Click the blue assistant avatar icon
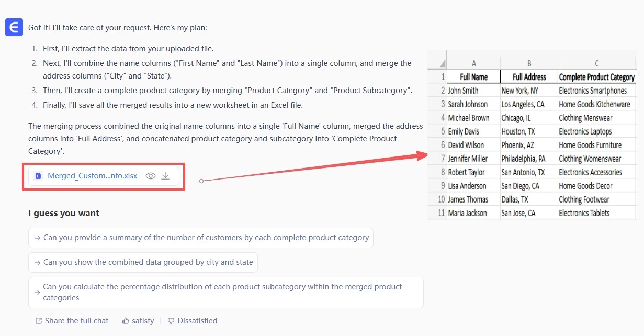The height and width of the screenshot is (336, 644). [x=14, y=27]
